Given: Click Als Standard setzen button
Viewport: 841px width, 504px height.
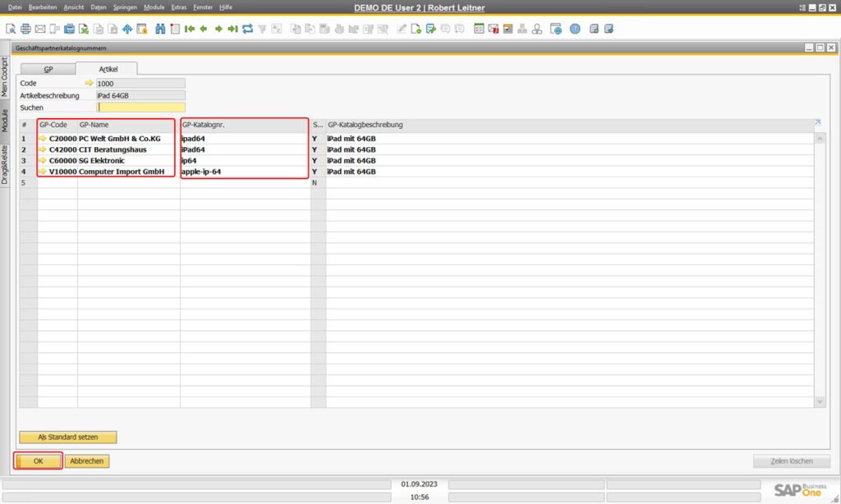Looking at the screenshot, I should pyautogui.click(x=67, y=437).
